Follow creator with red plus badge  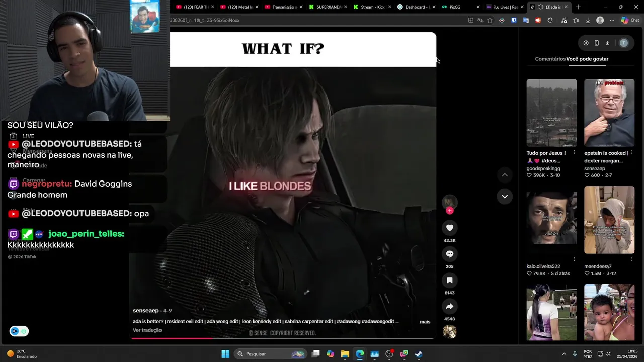point(449,210)
